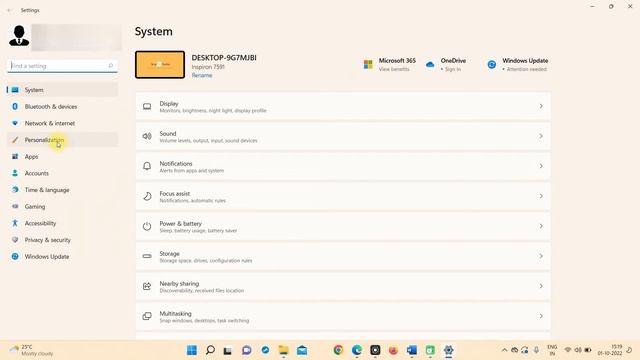Viewport: 640px width, 360px height.
Task: Click the Nearby sharing share icon
Action: tap(147, 286)
